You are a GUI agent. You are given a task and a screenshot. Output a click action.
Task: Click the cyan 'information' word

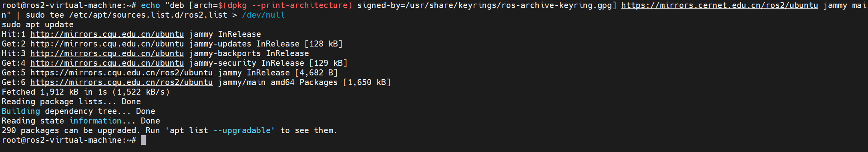[95, 121]
